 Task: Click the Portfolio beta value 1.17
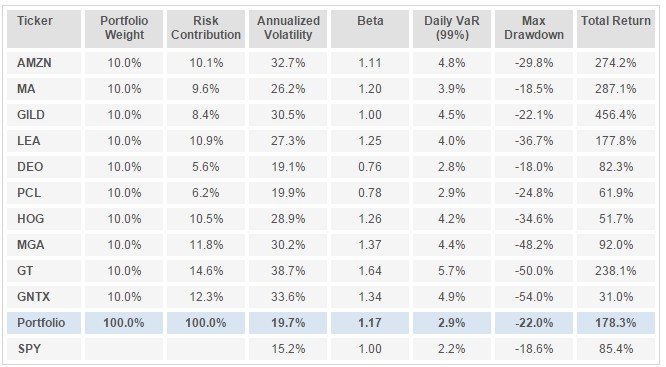pyautogui.click(x=370, y=322)
